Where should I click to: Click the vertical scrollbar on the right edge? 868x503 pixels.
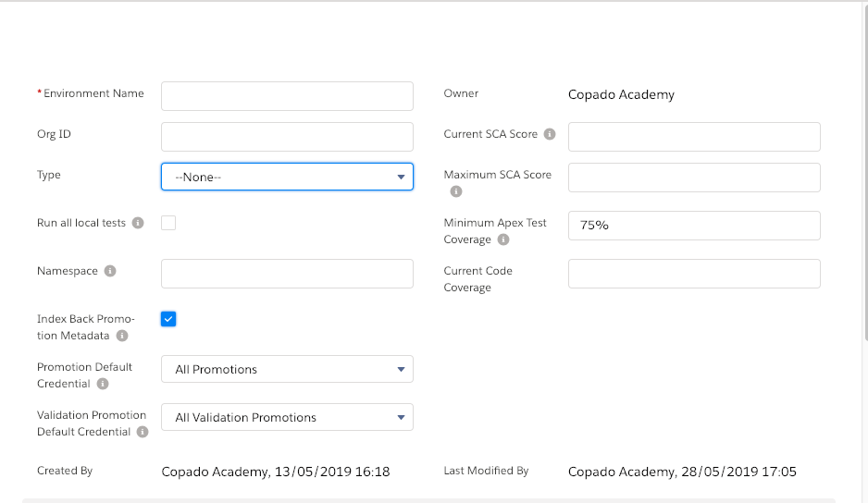tap(866, 172)
